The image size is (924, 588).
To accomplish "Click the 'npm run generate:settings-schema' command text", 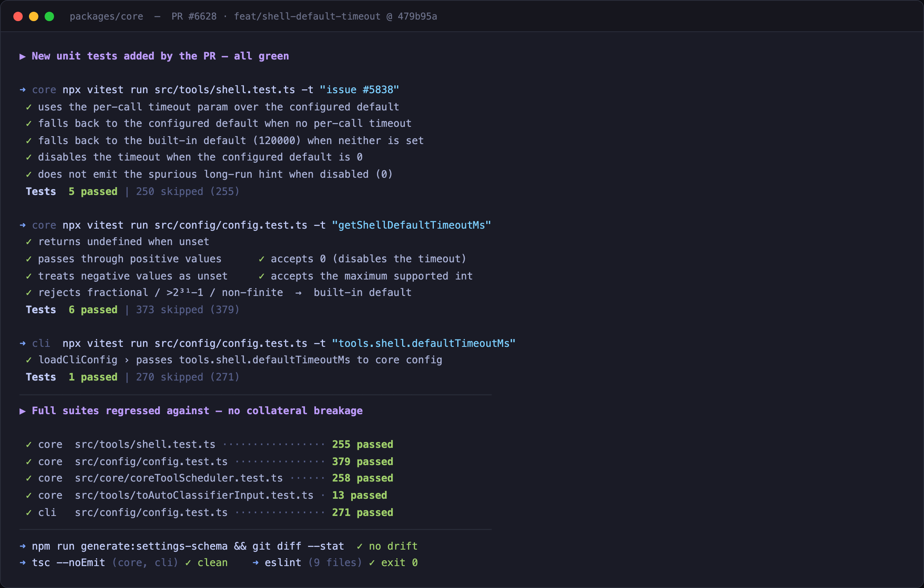I will coord(130,547).
